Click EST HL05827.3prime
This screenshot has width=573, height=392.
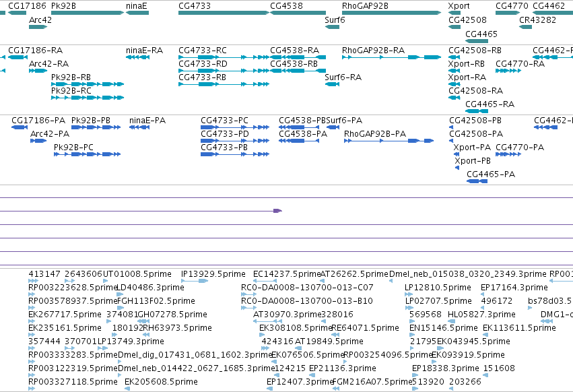(x=481, y=314)
